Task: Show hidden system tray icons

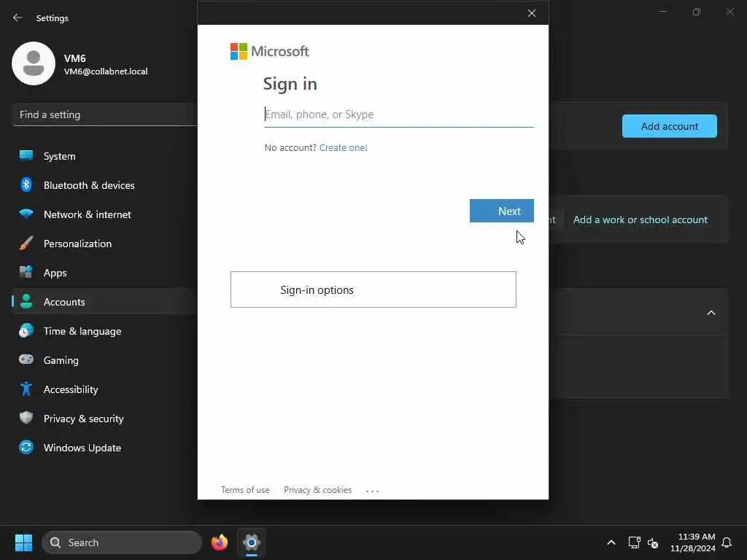Action: coord(611,542)
